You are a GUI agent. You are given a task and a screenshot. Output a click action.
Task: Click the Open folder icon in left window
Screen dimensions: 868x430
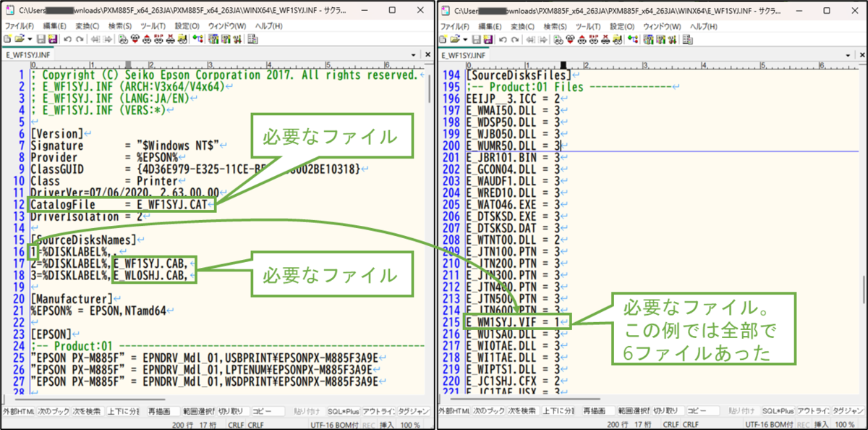(20, 38)
